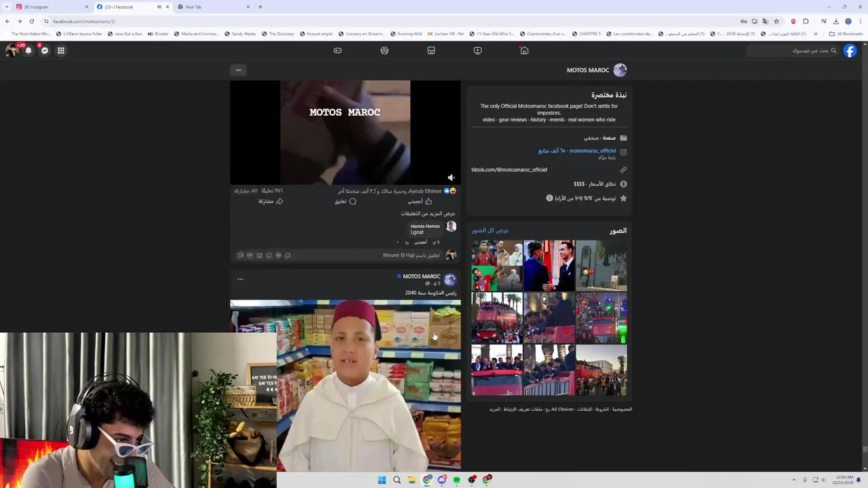The image size is (868, 488).
Task: Open the taskbar clock showing 12:00 AM
Action: 845,480
